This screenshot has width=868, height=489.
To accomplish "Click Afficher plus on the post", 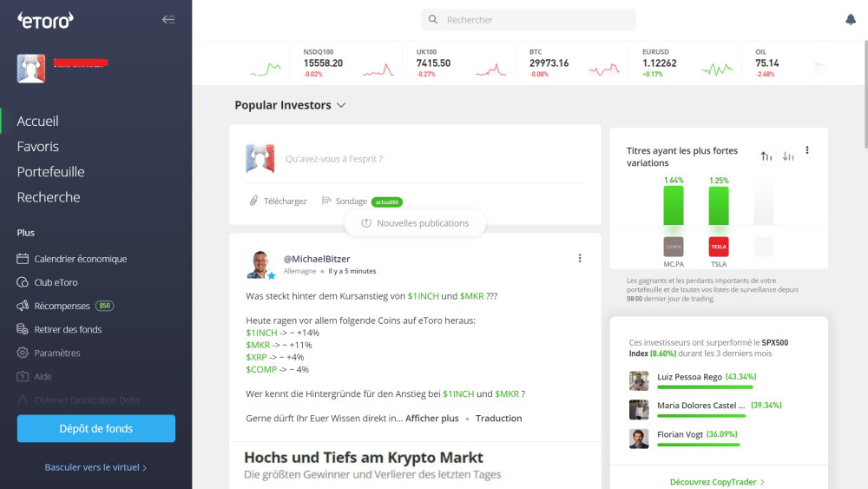I will [431, 418].
